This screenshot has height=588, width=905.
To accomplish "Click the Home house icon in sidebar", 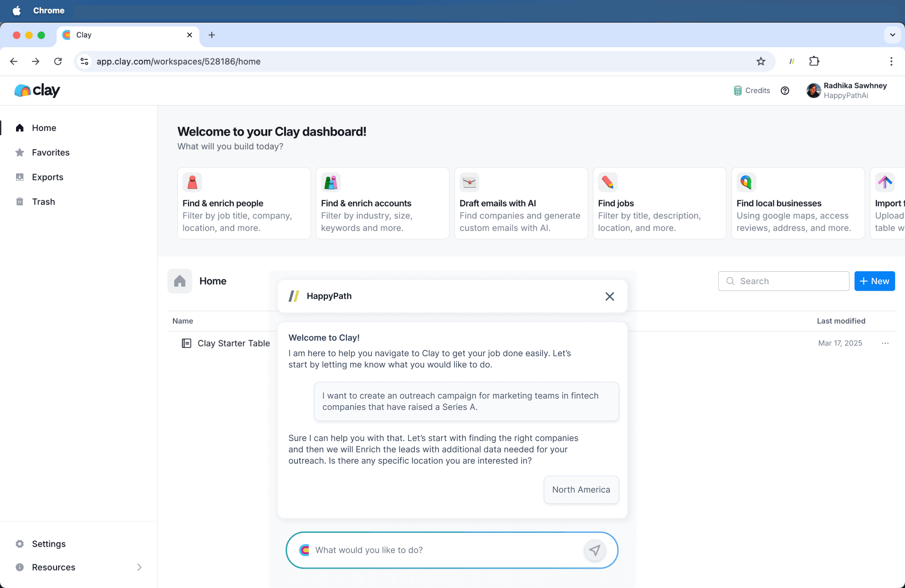I will tap(20, 128).
